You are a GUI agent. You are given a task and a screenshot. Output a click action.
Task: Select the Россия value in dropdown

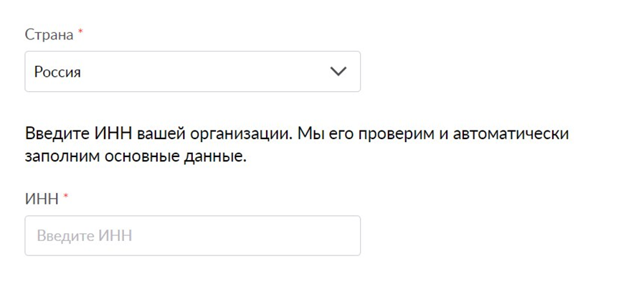(57, 72)
